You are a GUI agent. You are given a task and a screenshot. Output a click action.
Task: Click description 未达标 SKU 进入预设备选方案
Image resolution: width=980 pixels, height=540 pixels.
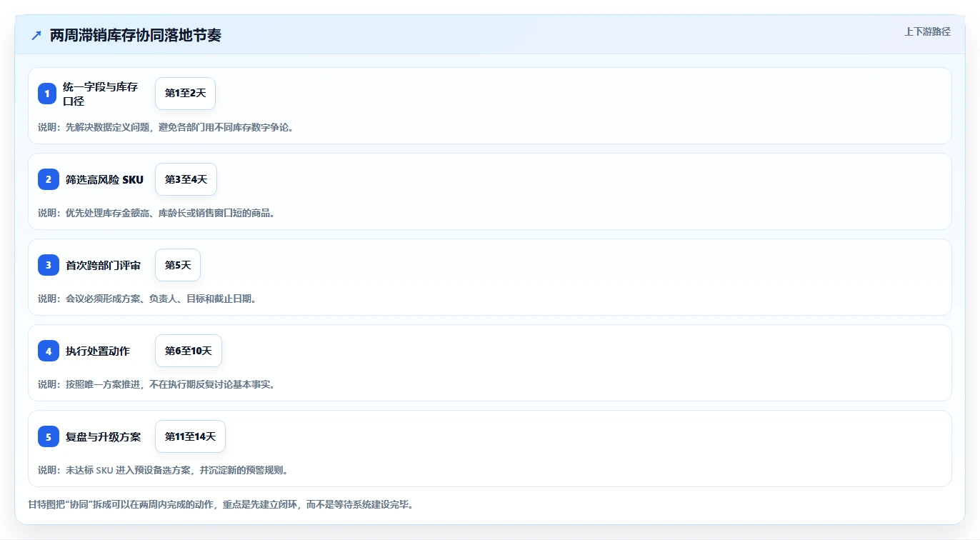coord(163,470)
